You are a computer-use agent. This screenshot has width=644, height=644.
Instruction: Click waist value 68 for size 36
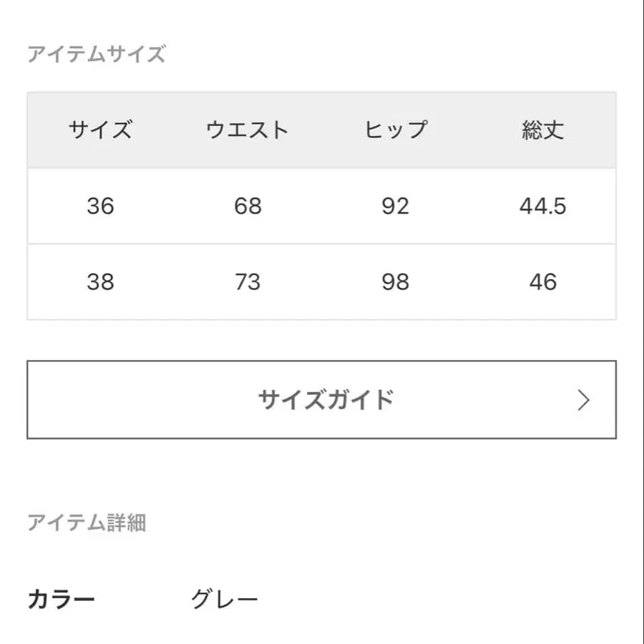point(247,207)
